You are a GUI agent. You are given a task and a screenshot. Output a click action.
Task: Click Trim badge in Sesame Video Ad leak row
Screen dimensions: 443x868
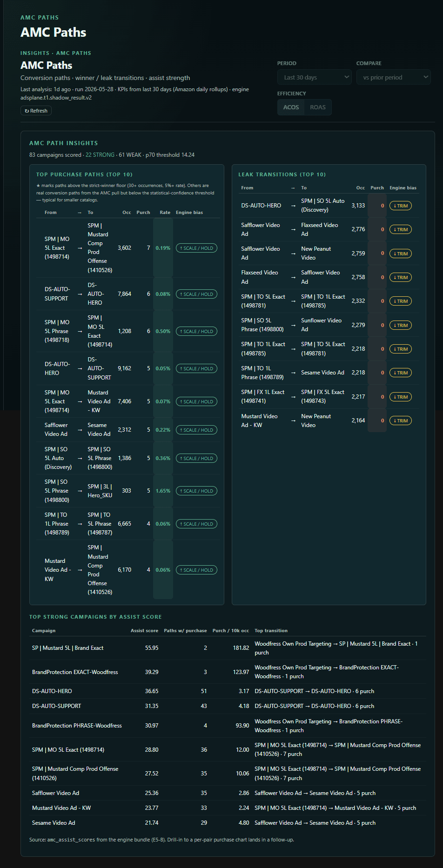tap(401, 373)
